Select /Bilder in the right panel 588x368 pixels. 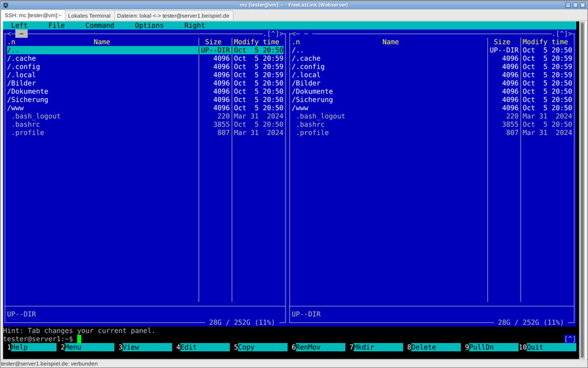(432, 83)
